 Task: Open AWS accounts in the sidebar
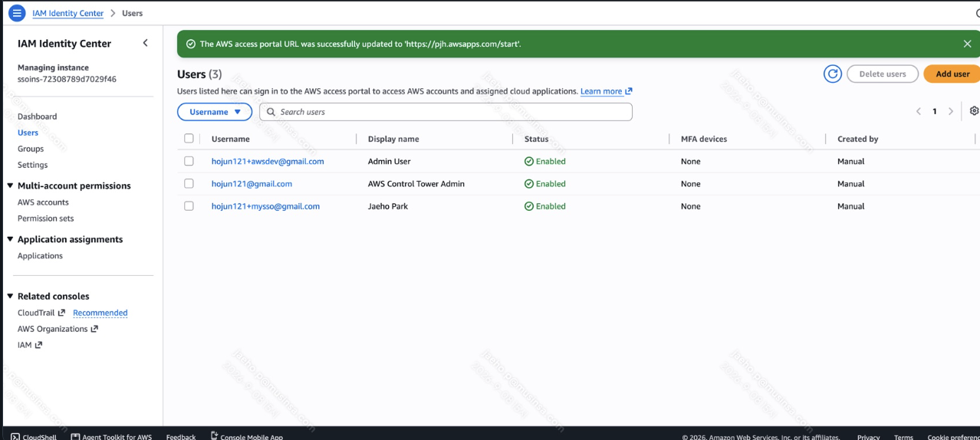pos(43,202)
